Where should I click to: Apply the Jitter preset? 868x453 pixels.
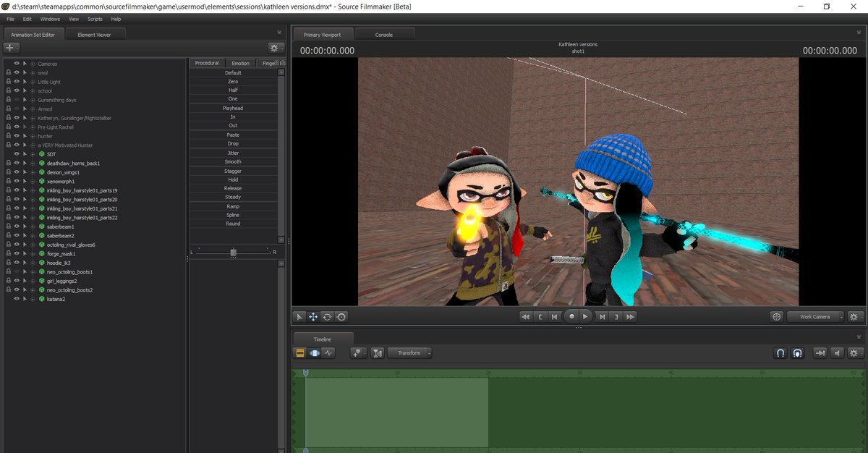pos(233,153)
